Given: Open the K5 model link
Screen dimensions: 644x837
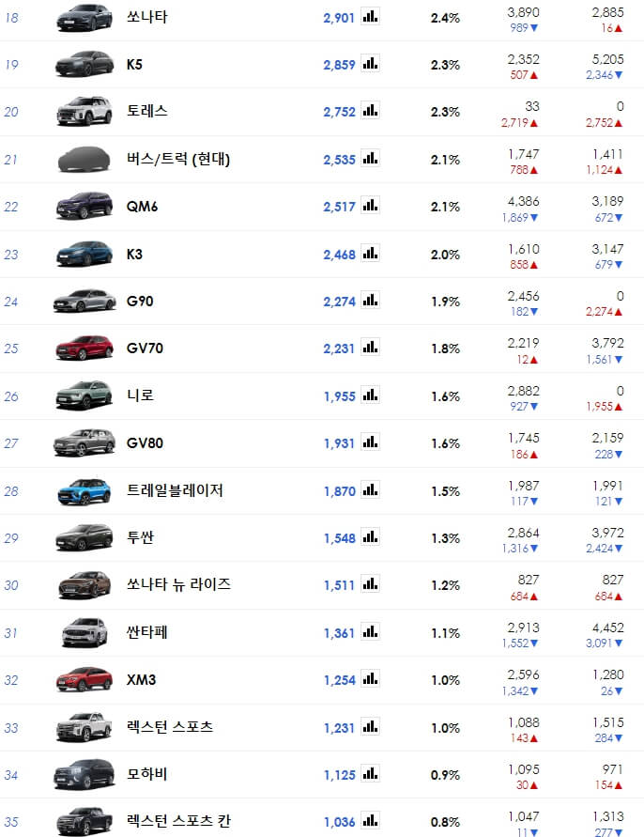Looking at the screenshot, I should 134,65.
